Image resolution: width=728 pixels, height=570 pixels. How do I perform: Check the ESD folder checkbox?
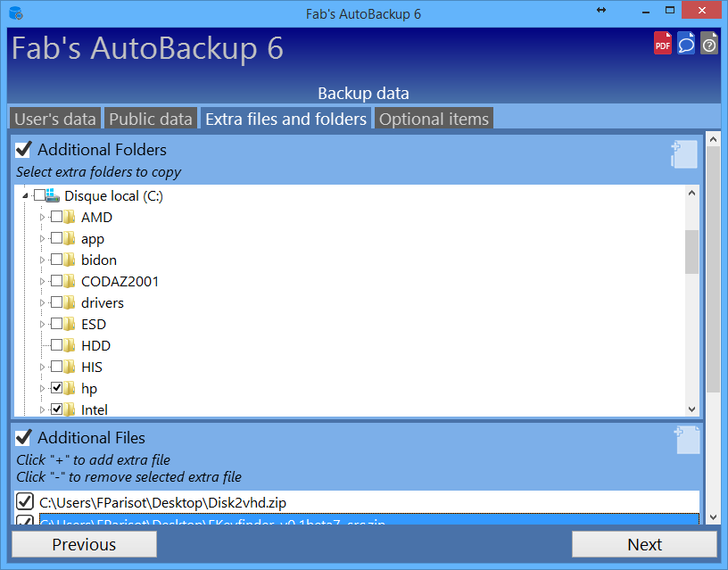click(56, 323)
